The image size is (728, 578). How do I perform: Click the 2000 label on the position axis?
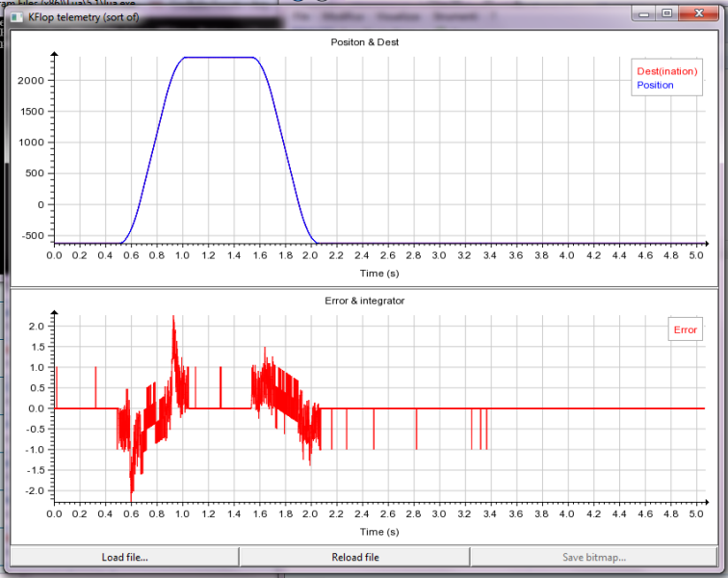(32, 80)
